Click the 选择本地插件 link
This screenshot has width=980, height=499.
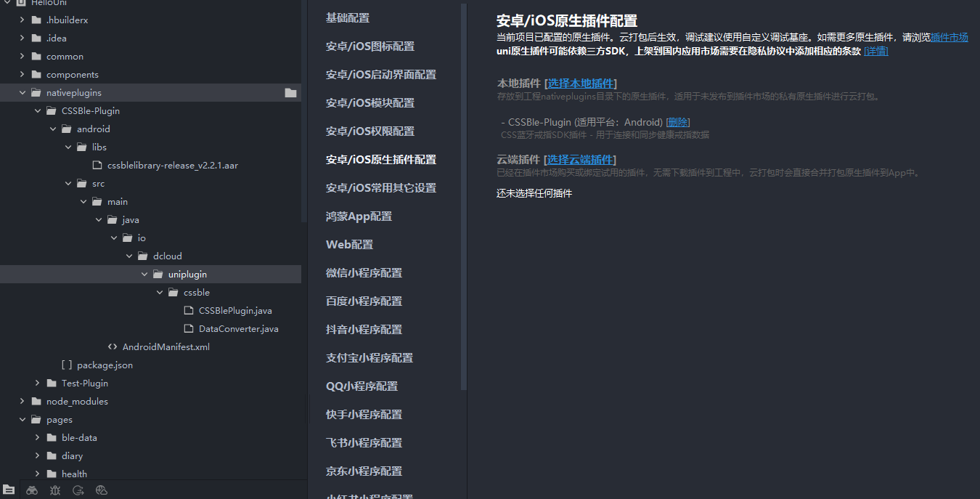580,84
